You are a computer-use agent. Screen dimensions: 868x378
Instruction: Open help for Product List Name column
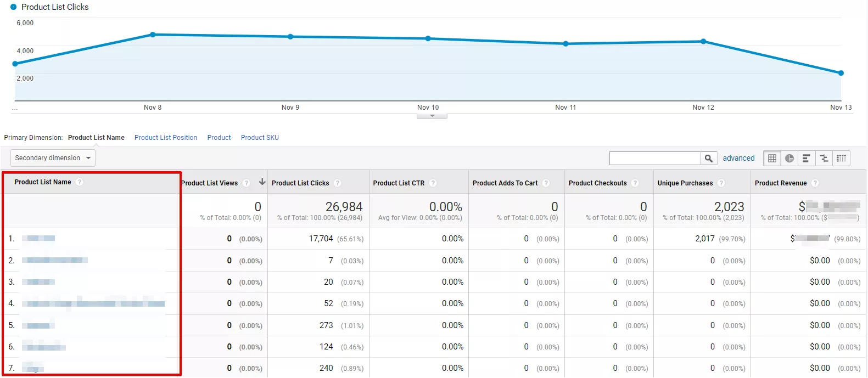(80, 182)
